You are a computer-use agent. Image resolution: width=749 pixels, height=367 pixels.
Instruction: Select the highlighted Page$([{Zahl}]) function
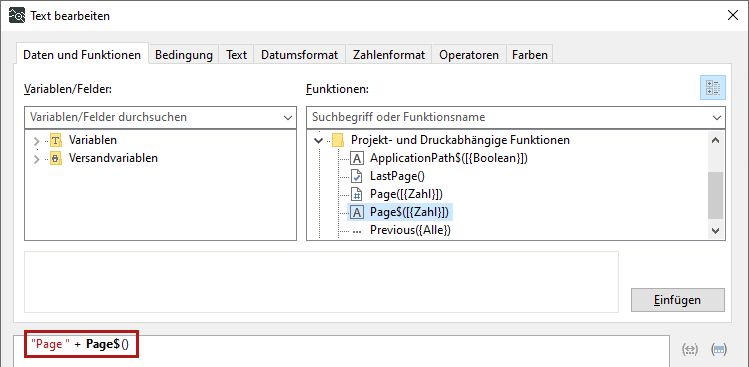click(x=409, y=212)
